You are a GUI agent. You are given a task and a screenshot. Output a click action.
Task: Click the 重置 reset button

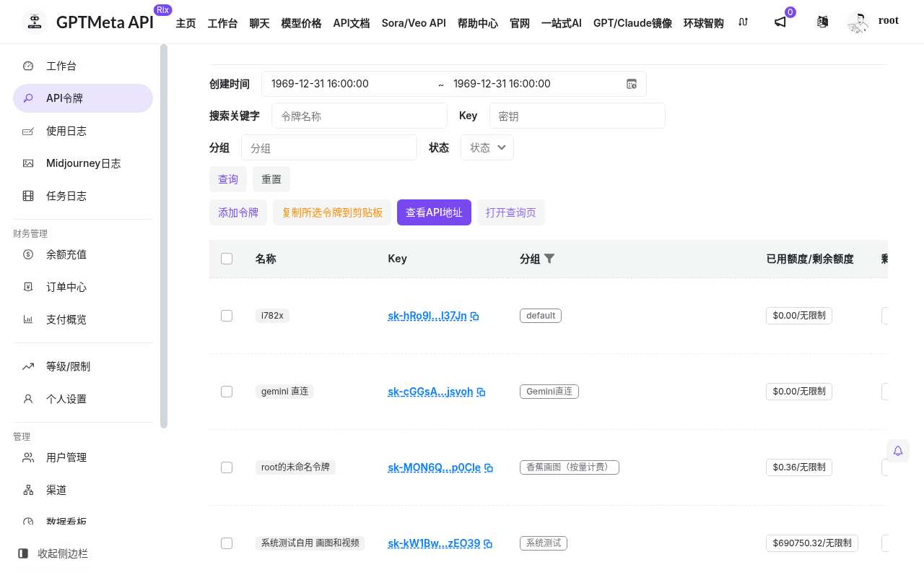click(271, 179)
